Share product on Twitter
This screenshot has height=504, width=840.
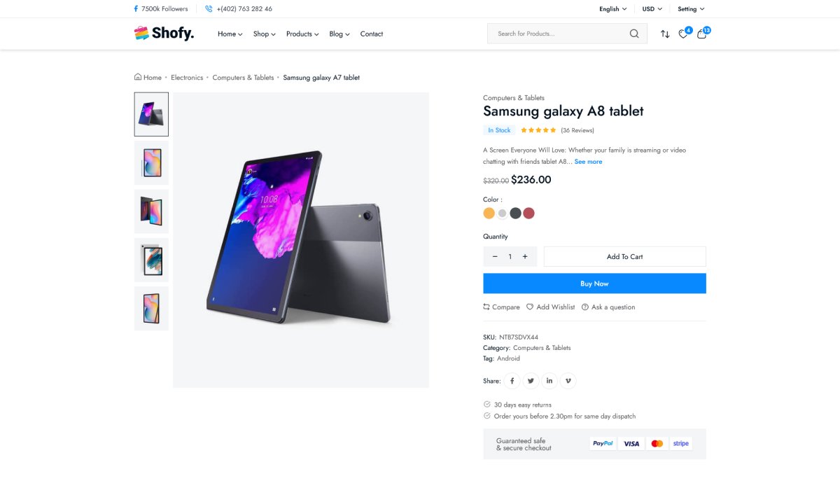531,381
